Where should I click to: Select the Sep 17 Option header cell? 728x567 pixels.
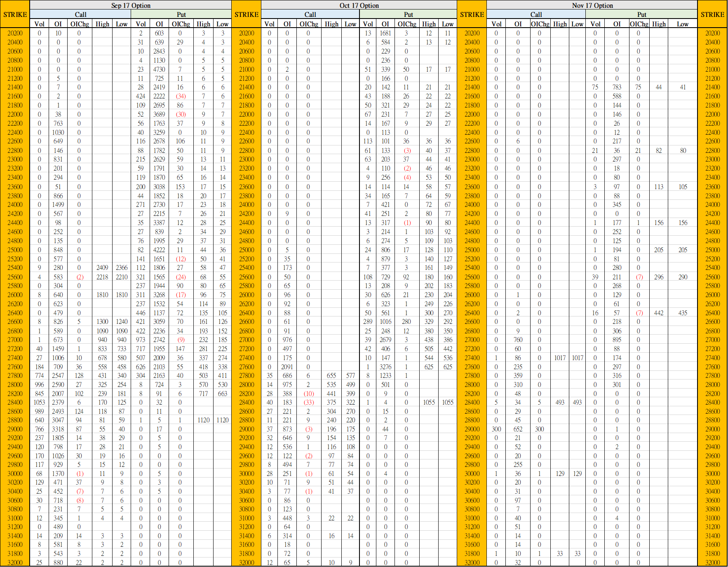coord(131,5)
